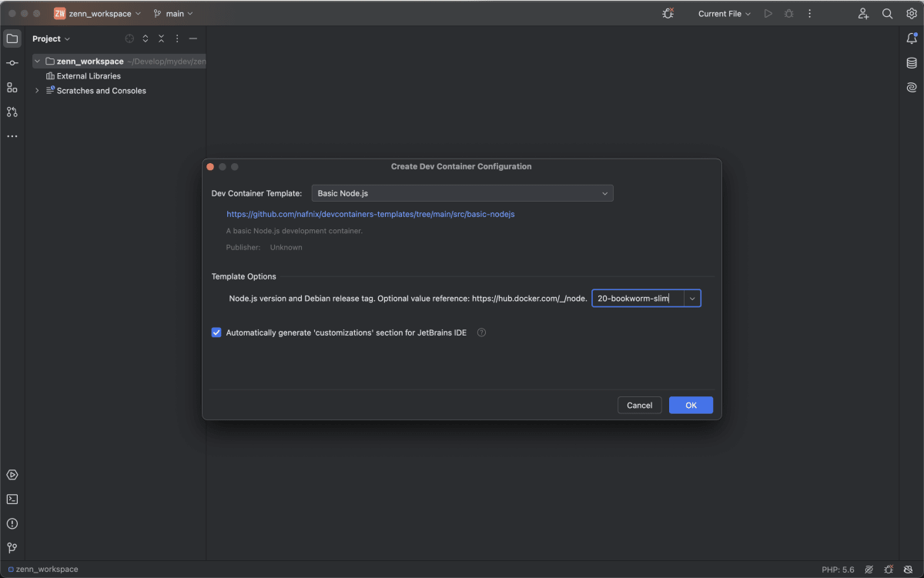The height and width of the screenshot is (578, 924).
Task: Open the Database tool window
Action: point(912,63)
